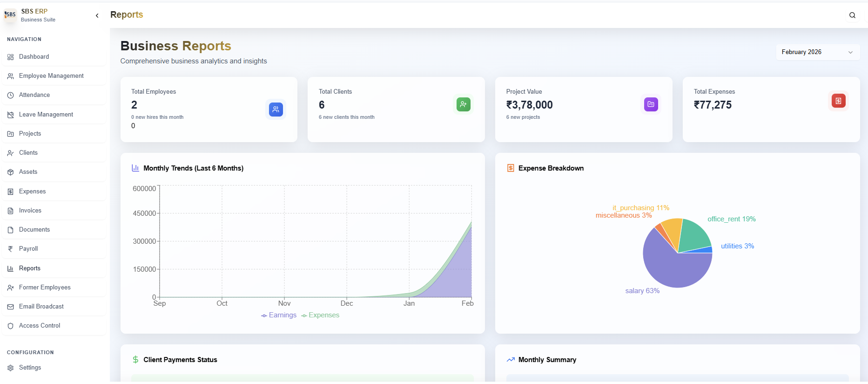Click the Business Reports heading

[176, 46]
